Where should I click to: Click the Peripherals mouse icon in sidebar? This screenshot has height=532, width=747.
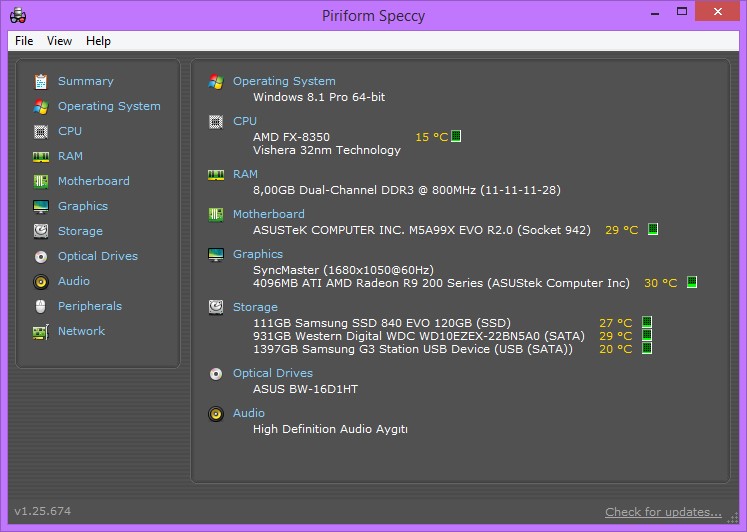pos(41,306)
